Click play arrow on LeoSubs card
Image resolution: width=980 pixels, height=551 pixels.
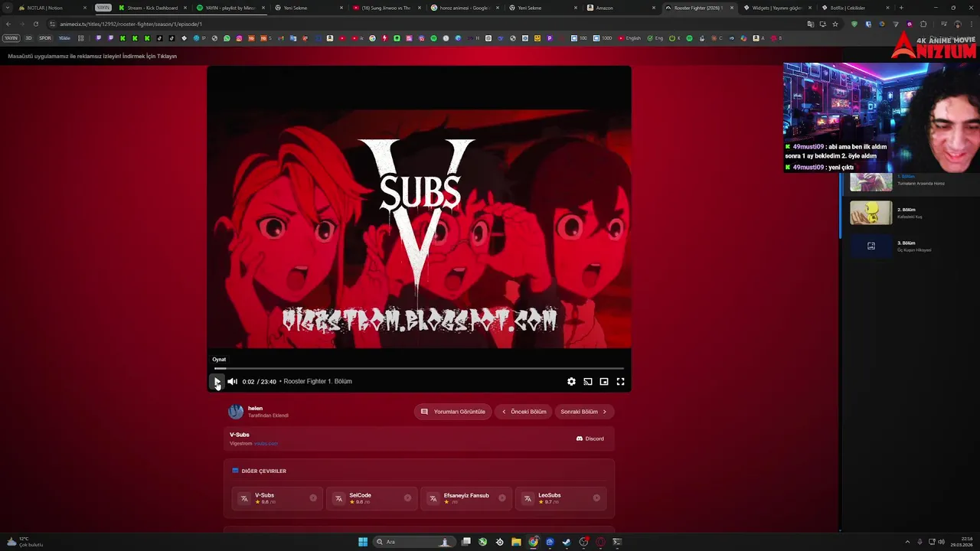point(596,498)
